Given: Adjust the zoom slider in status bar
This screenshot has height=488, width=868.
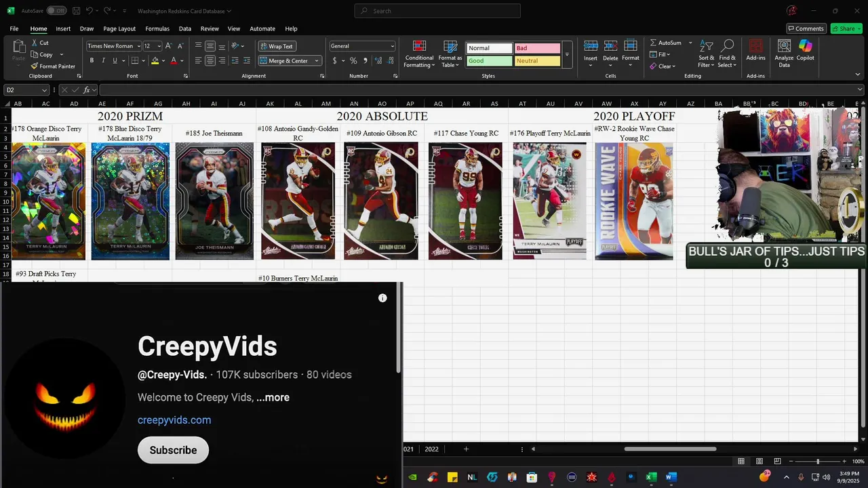Looking at the screenshot, I should (x=817, y=462).
